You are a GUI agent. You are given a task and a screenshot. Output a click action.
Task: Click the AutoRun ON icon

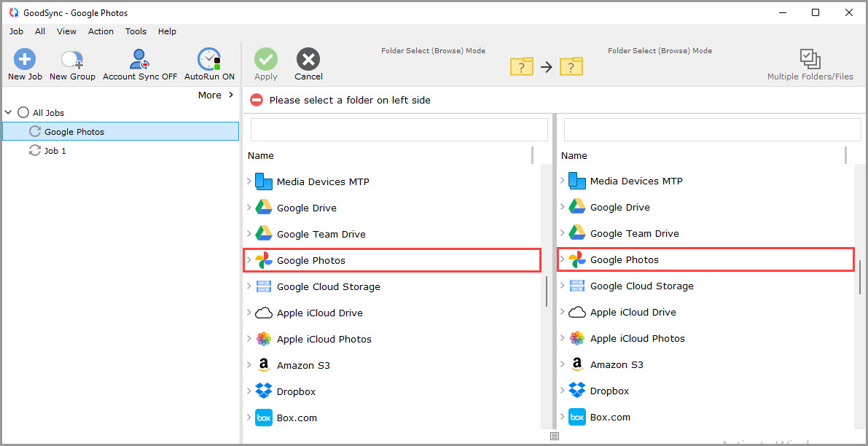coord(208,58)
